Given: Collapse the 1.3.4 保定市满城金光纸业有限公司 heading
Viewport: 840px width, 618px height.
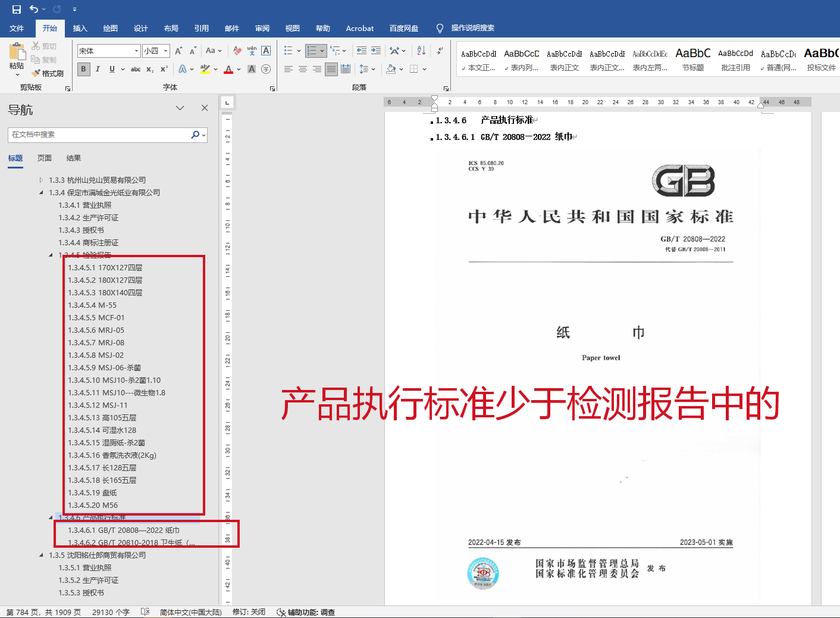Looking at the screenshot, I should click(41, 192).
